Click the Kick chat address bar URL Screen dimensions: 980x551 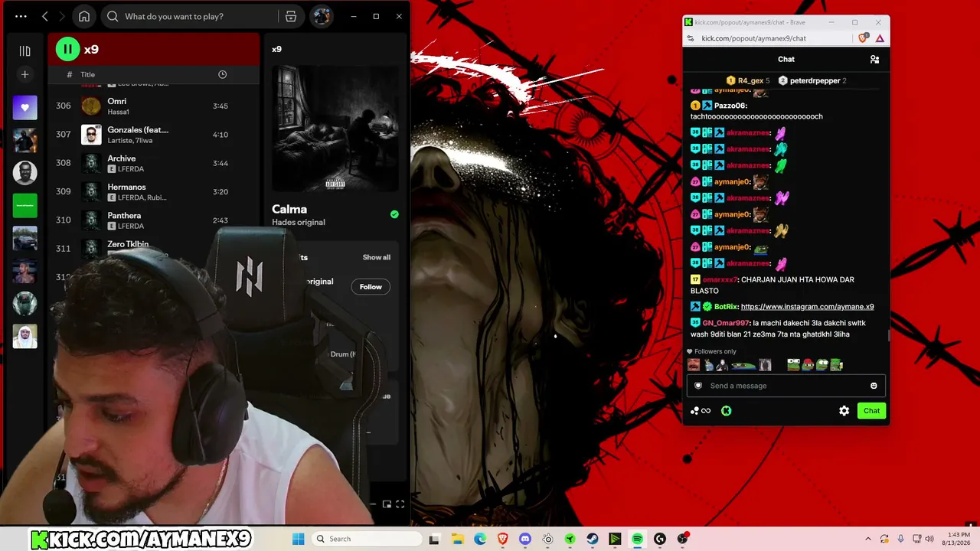click(x=754, y=38)
